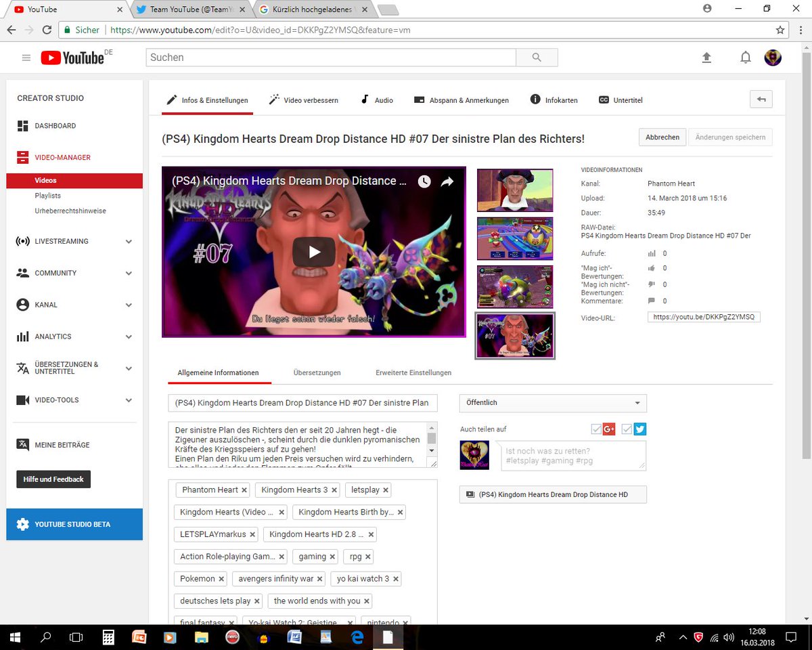Screen dimensions: 812x650
Task: Open Task View on taskbar
Action: point(76,637)
